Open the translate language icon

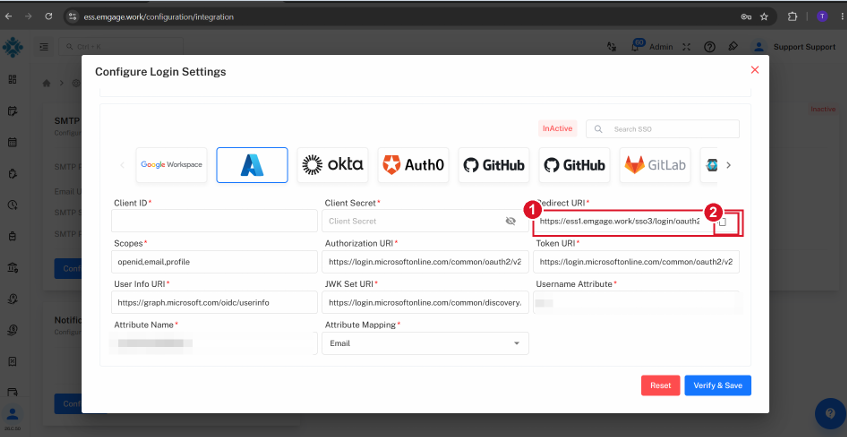(x=612, y=47)
